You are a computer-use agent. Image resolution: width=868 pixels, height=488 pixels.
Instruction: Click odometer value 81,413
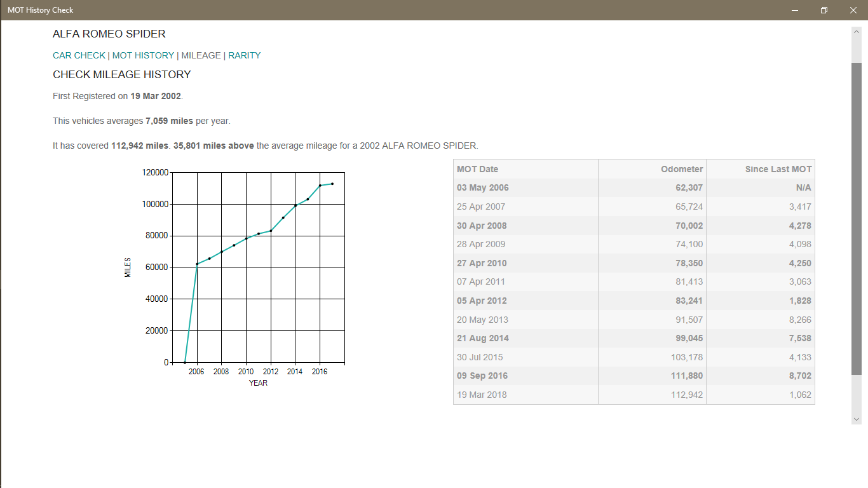click(x=689, y=281)
